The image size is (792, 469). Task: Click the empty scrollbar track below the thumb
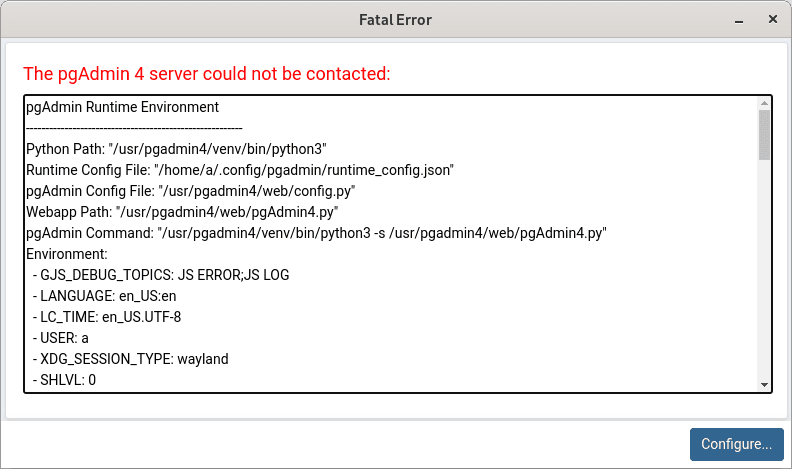coord(764,270)
